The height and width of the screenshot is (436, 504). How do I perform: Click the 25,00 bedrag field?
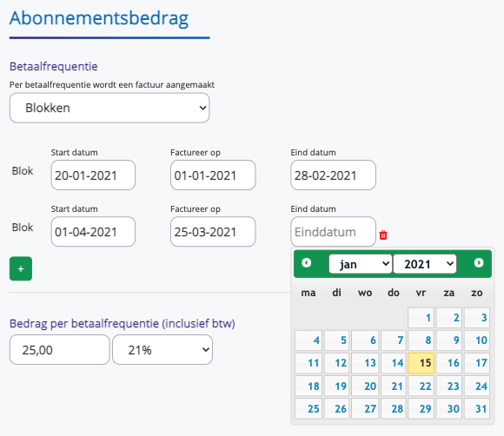(x=59, y=349)
